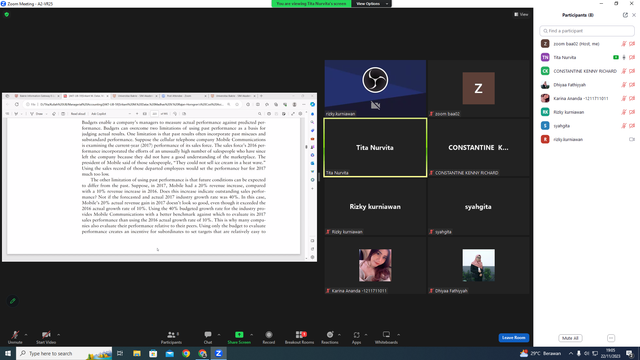640x360 pixels.
Task: Open File Explorer from the taskbar
Action: tap(137, 353)
